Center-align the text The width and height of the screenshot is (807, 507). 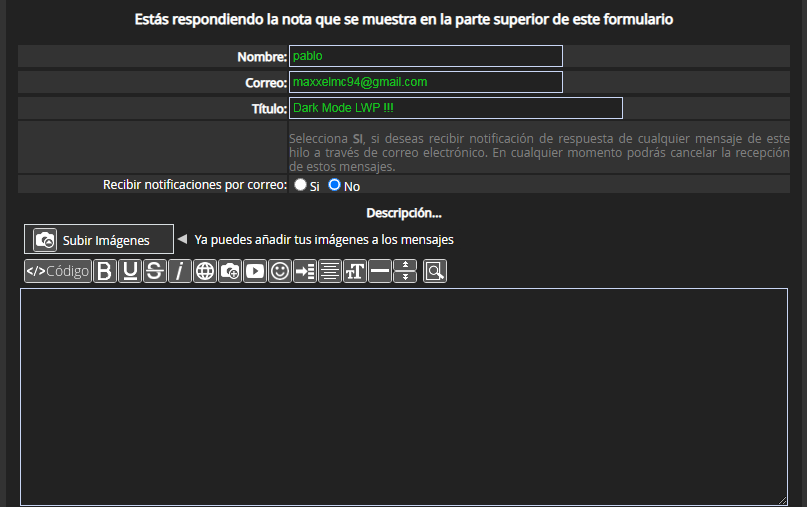[x=330, y=271]
